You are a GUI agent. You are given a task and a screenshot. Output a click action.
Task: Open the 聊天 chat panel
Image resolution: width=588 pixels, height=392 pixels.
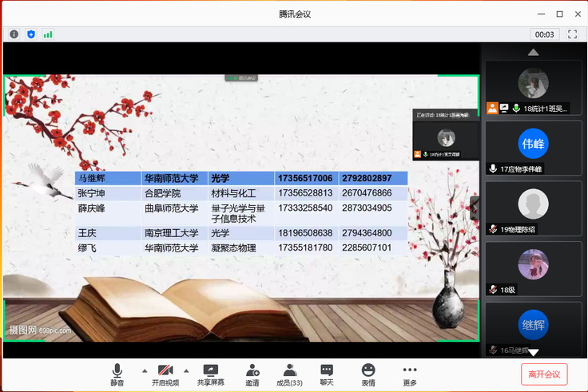coord(327,374)
